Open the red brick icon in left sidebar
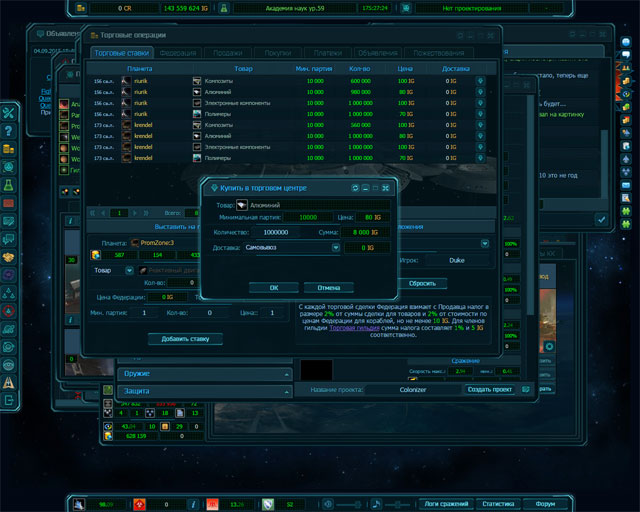The width and height of the screenshot is (640, 512). tap(9, 203)
